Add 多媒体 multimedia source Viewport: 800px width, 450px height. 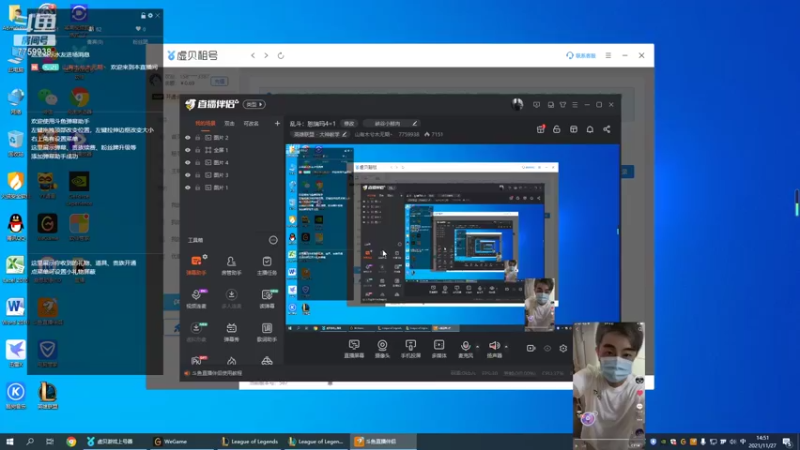click(439, 348)
